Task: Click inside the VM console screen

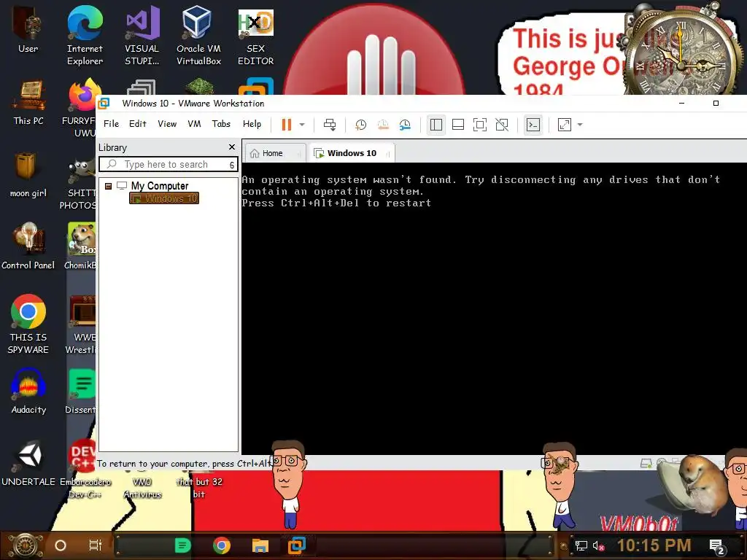Action: point(494,309)
